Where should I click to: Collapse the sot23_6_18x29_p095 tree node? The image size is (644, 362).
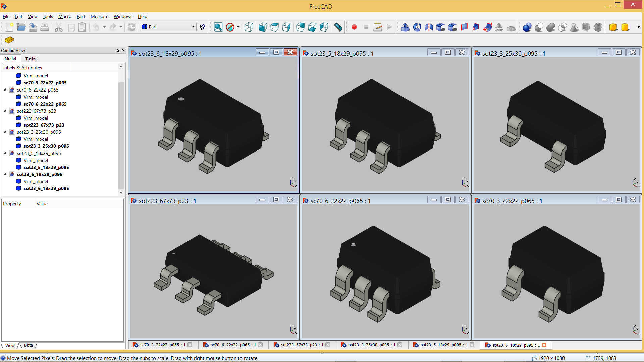pyautogui.click(x=5, y=174)
